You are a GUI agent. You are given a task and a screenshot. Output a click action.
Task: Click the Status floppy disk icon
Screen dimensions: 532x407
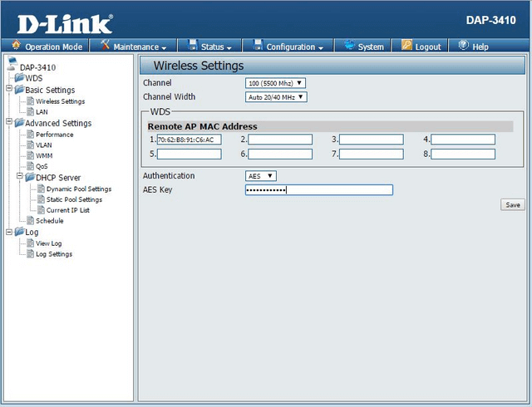(x=192, y=47)
